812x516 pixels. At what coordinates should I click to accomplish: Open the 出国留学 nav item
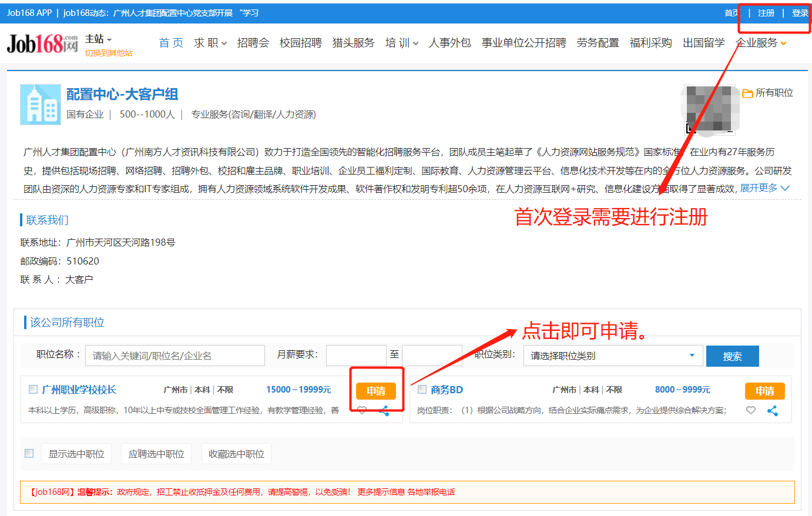pyautogui.click(x=704, y=43)
